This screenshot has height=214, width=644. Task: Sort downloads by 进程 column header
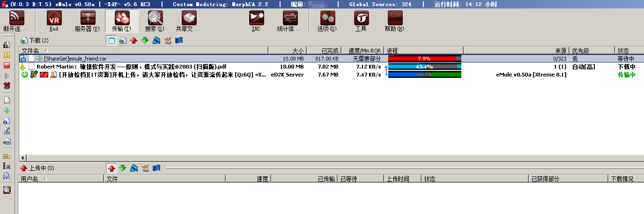click(423, 50)
